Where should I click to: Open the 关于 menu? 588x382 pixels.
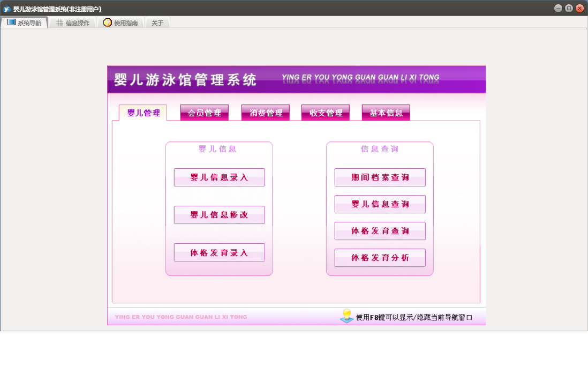pos(157,23)
